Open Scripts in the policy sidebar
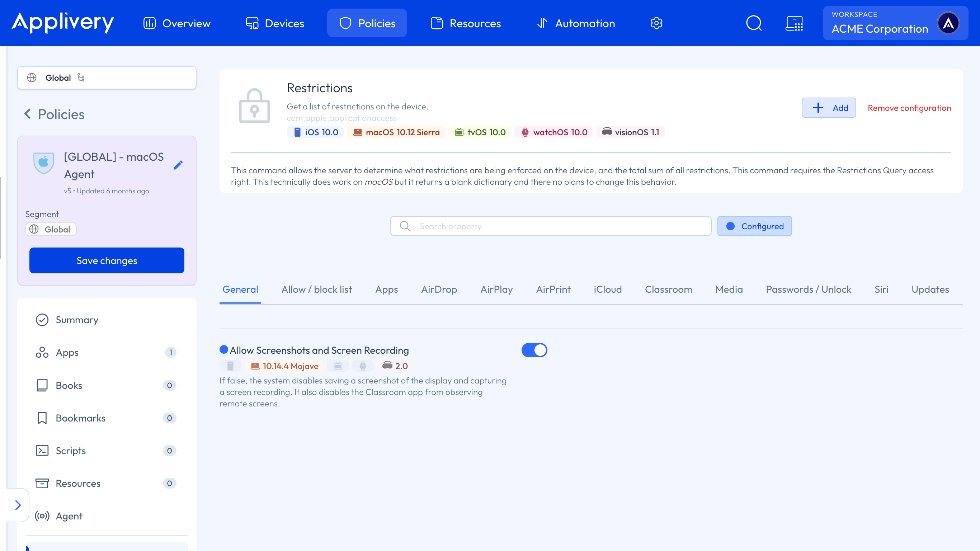 pos(107,451)
